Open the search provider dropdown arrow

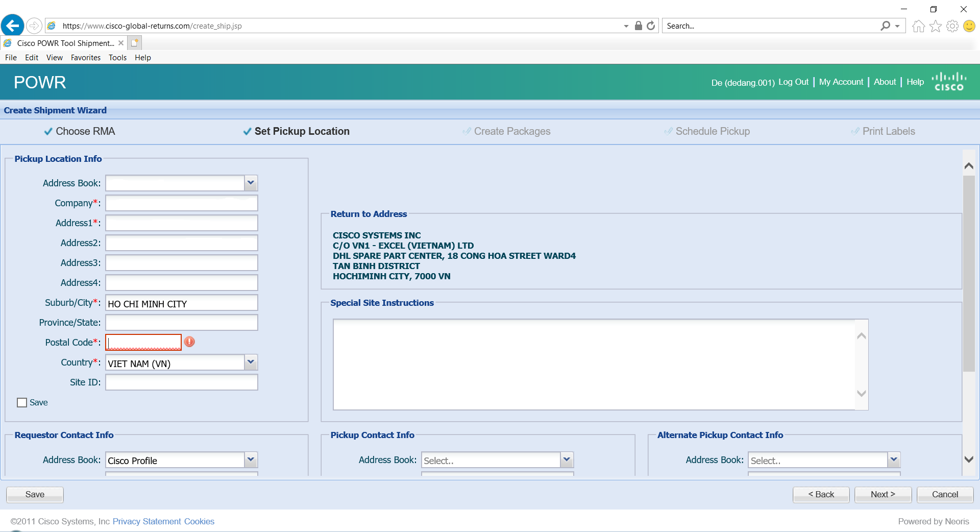[x=897, y=26]
